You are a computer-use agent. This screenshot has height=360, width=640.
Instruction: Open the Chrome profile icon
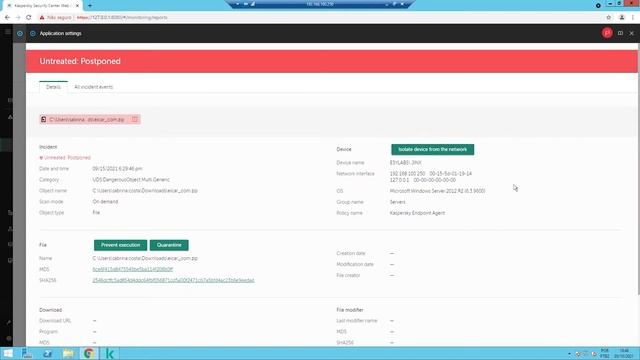point(622,18)
